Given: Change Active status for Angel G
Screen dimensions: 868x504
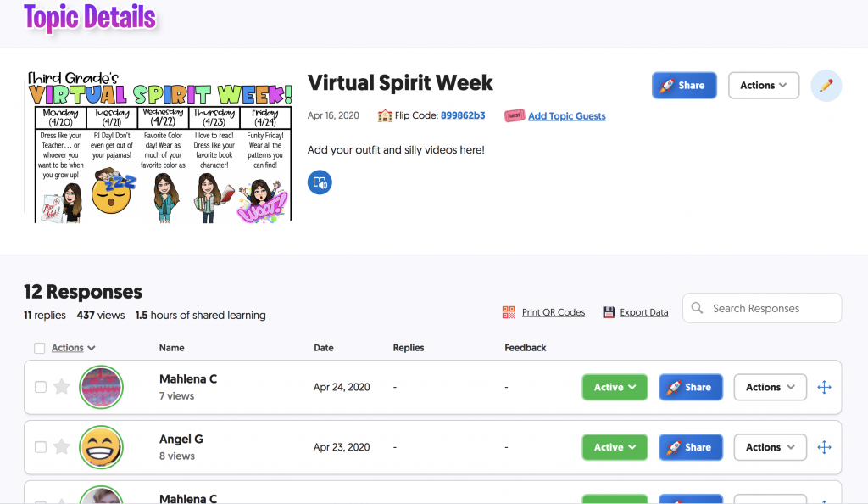Looking at the screenshot, I should tap(615, 447).
